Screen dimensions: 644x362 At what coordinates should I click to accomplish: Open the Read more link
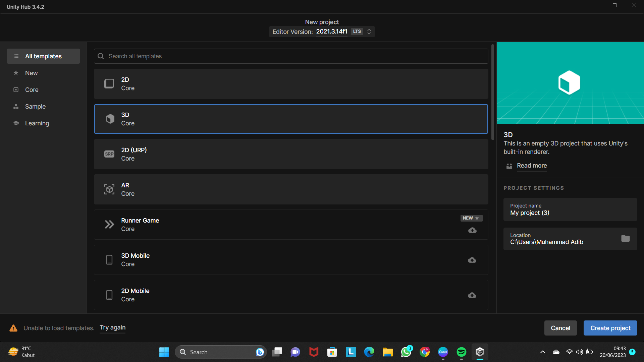tap(532, 166)
